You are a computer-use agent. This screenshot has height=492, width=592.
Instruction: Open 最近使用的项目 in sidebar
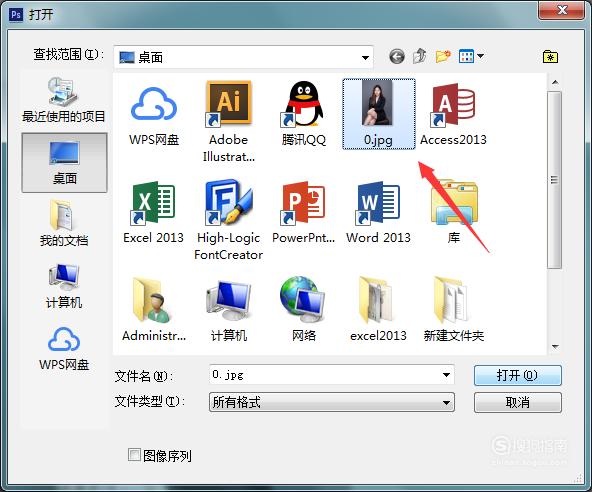[63, 100]
